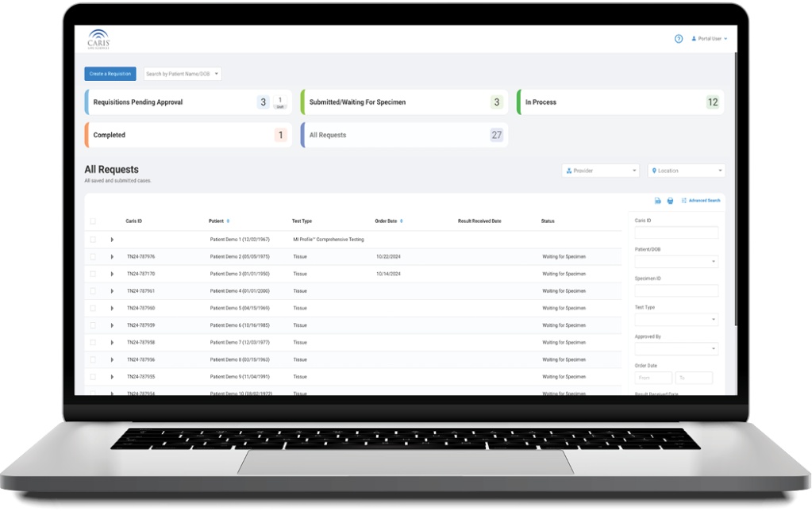The height and width of the screenshot is (511, 812).
Task: Tick the select-all checkbox in table header
Action: coord(93,221)
